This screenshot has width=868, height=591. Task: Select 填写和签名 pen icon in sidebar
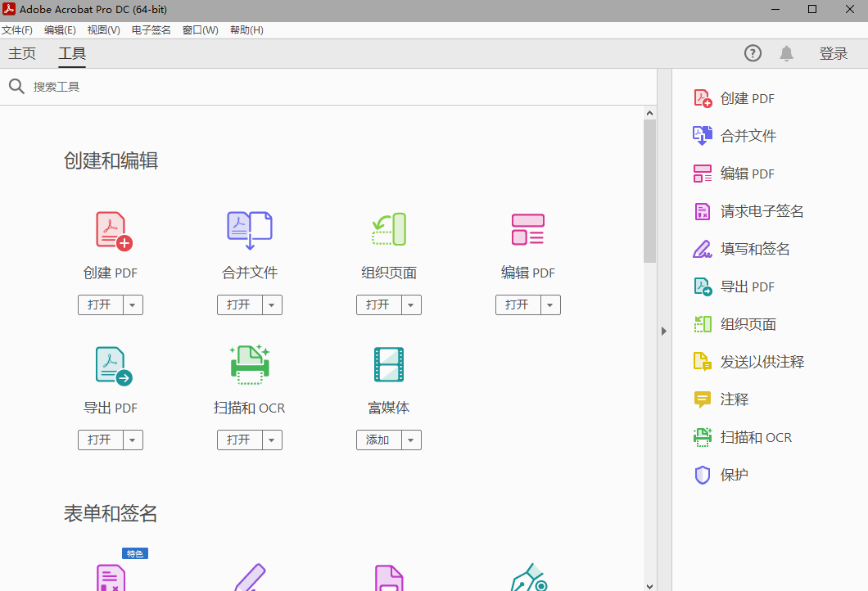(703, 249)
